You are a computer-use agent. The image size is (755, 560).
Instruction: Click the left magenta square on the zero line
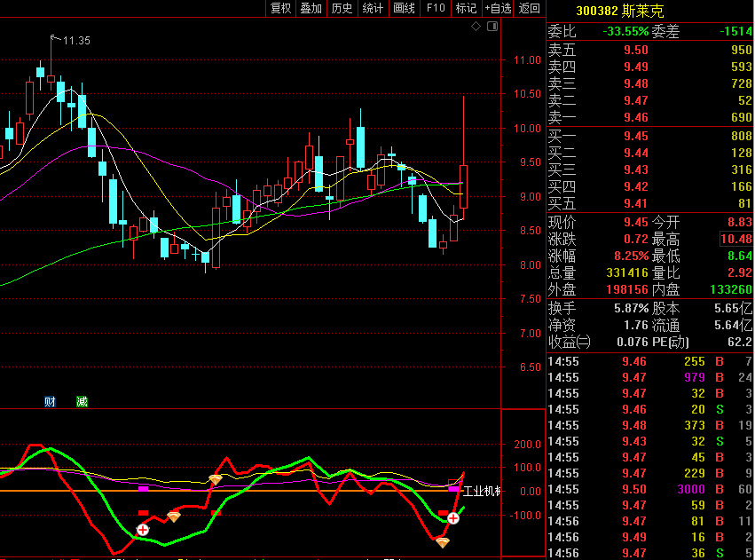(x=143, y=489)
